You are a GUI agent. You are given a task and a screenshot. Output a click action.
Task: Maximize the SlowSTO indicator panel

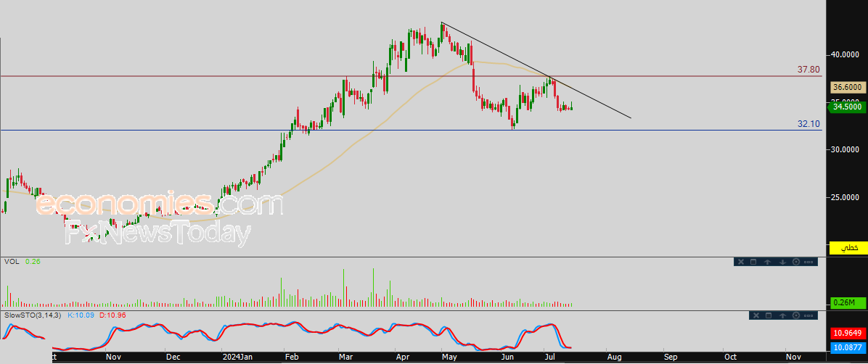tap(769, 315)
